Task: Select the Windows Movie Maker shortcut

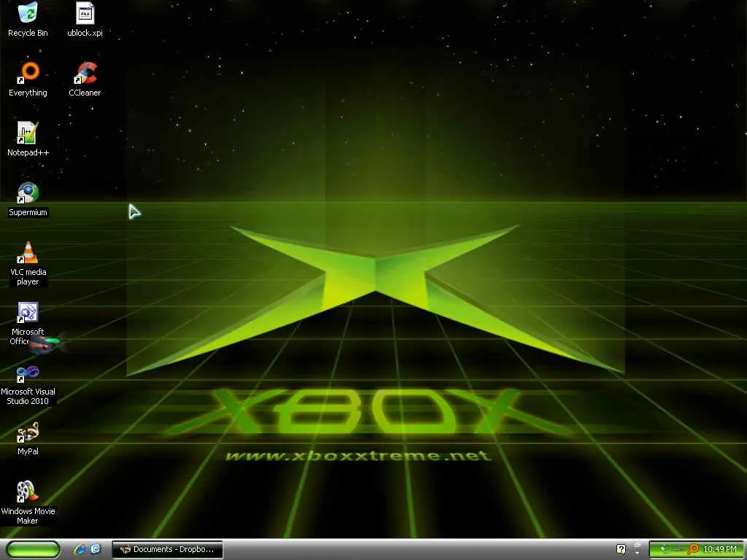Action: [28, 502]
